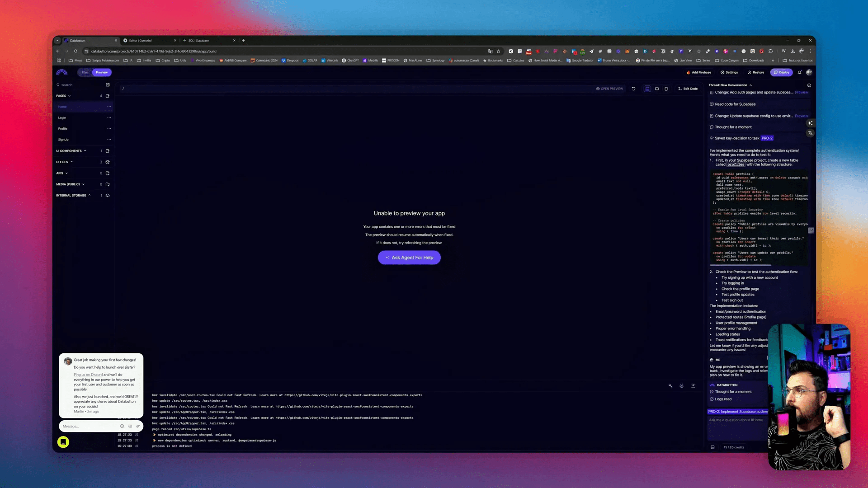Click Add Firebase button
Viewport: 868px width, 488px height.
[699, 72]
